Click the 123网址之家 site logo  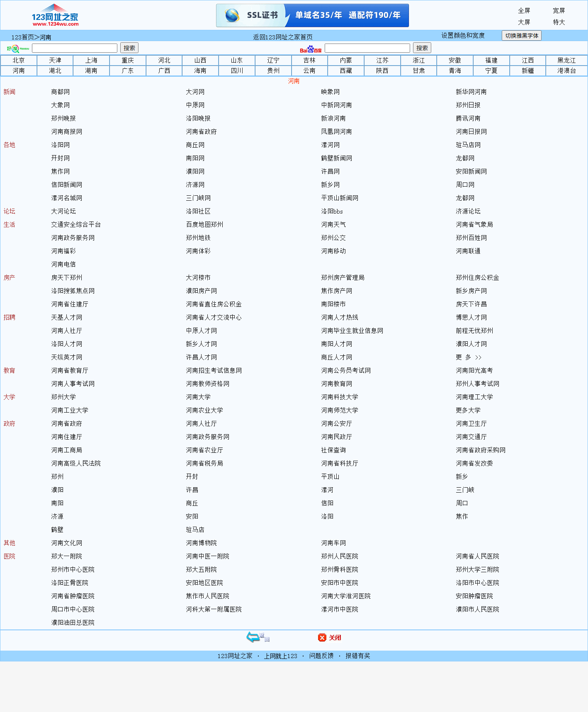click(55, 16)
